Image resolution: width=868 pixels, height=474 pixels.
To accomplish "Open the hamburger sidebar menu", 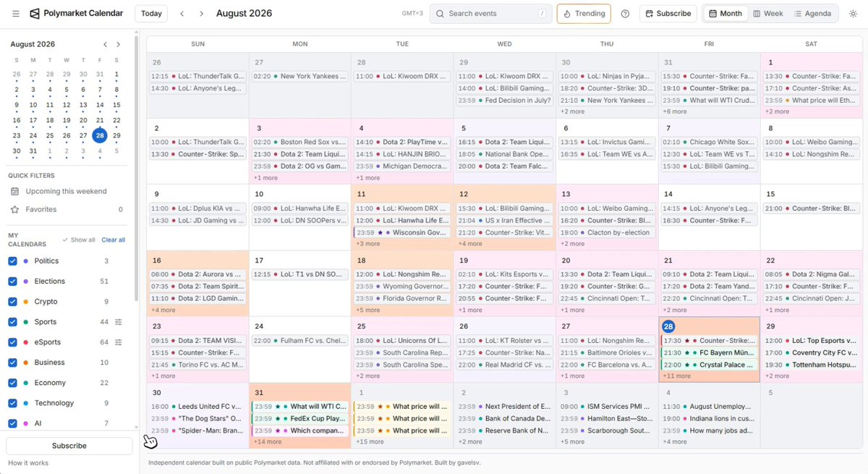I will tap(15, 14).
